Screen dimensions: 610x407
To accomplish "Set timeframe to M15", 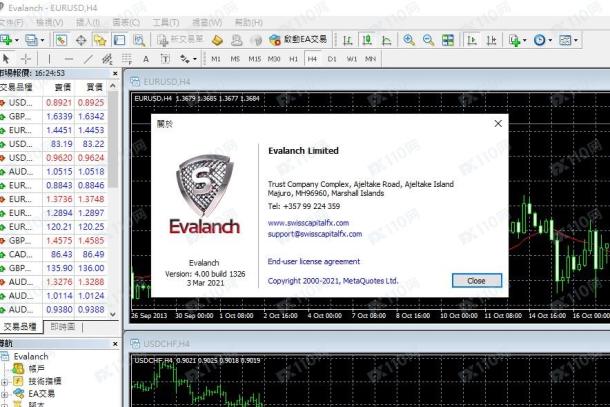I will coord(254,59).
